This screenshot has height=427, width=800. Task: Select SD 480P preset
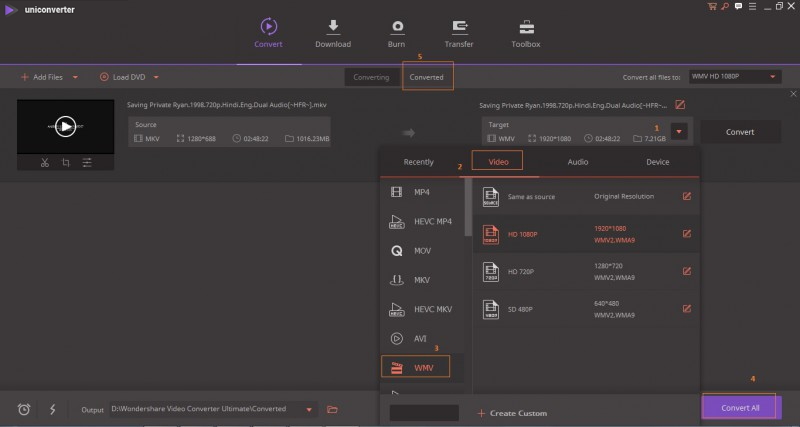586,309
